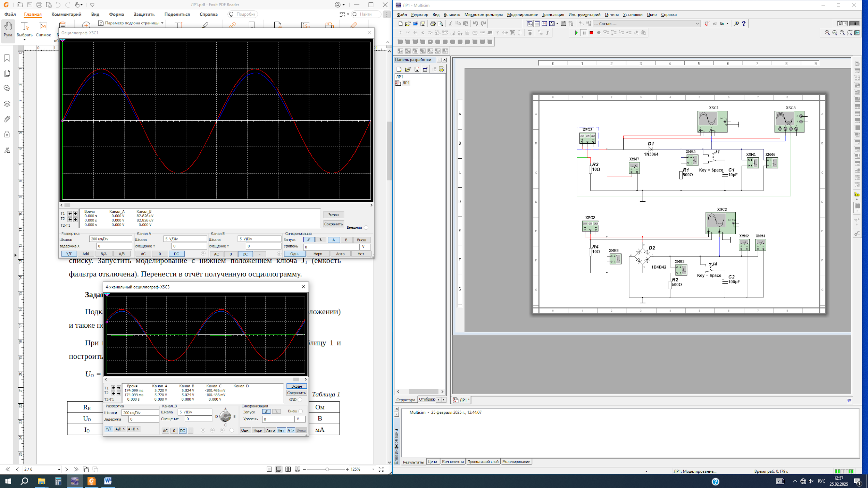Viewport: 868px width, 488px height.
Task: Open the Foxit zoom percentage dropdown
Action: point(373,469)
